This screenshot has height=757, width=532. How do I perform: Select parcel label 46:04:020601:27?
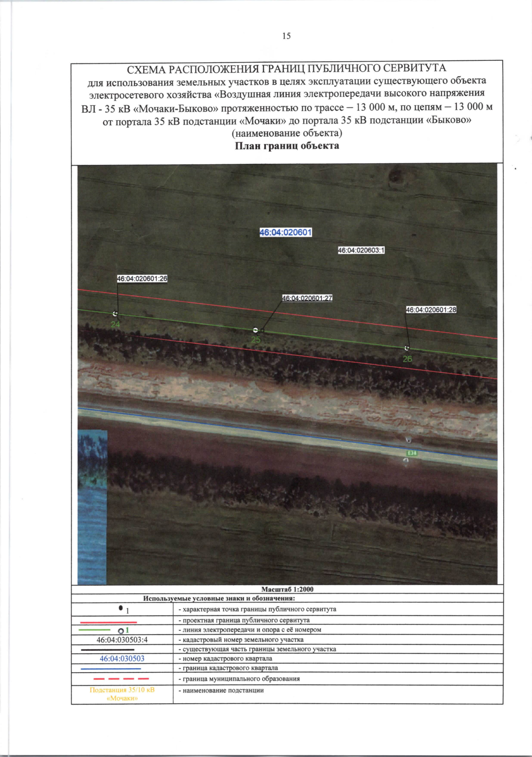(x=307, y=298)
